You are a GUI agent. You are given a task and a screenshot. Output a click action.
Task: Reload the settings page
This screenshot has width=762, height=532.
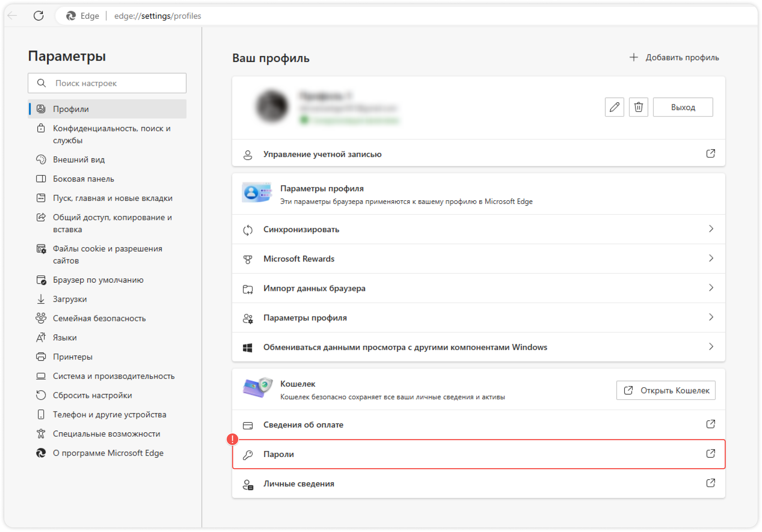(38, 15)
